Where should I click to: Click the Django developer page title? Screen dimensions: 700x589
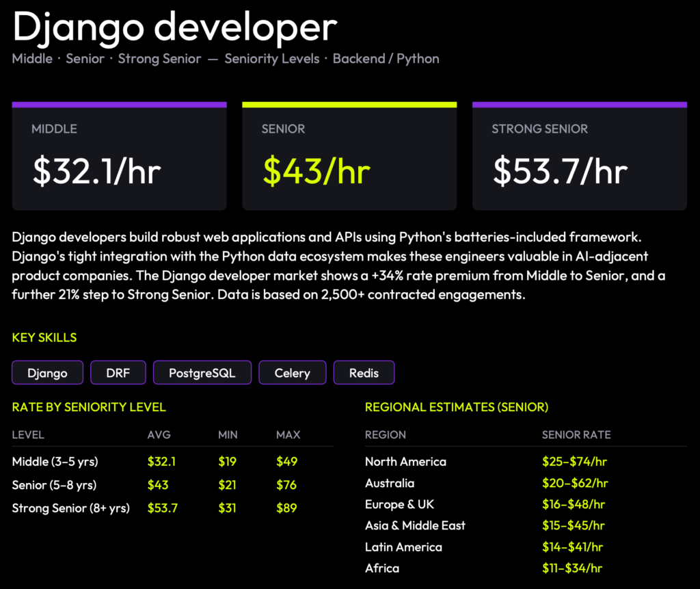click(x=174, y=28)
